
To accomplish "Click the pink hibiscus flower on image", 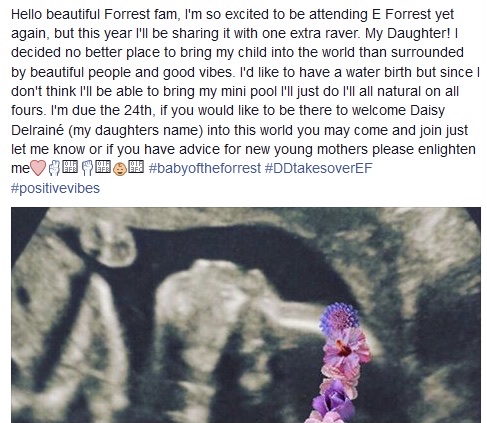I will coord(346,348).
